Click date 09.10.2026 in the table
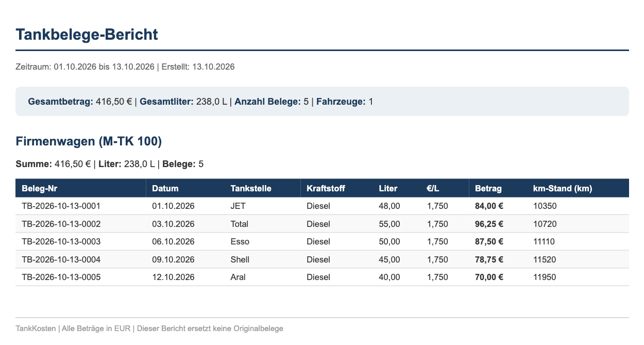 [x=174, y=259]
